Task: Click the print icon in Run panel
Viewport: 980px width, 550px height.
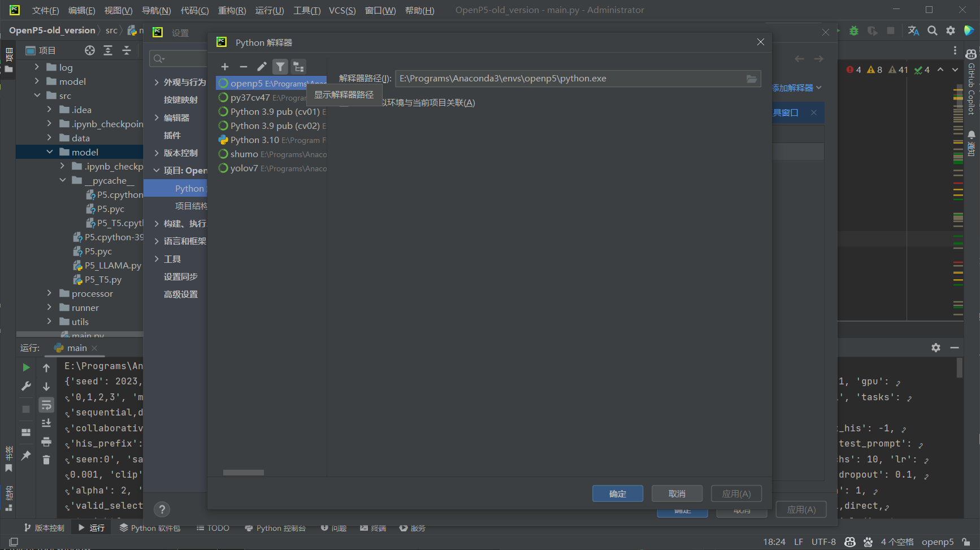Action: click(46, 441)
